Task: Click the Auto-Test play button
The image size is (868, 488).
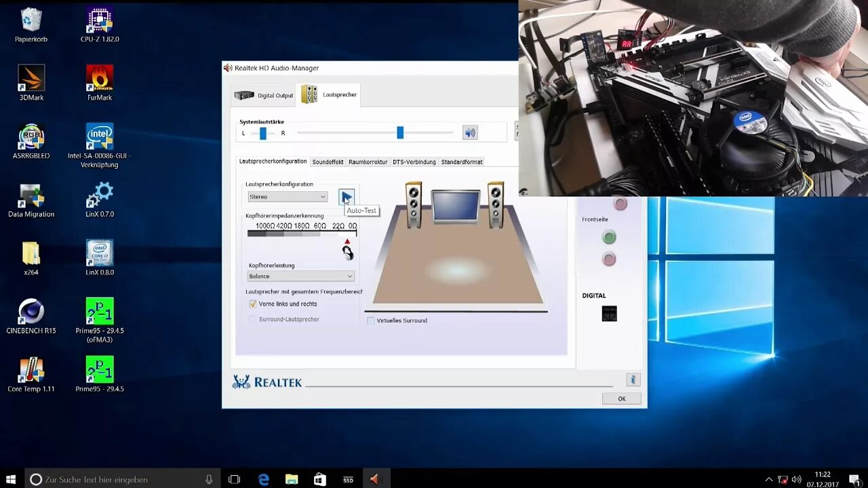Action: click(347, 197)
